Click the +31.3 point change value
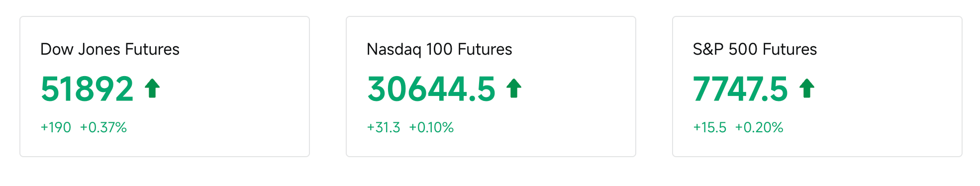 [x=384, y=127]
